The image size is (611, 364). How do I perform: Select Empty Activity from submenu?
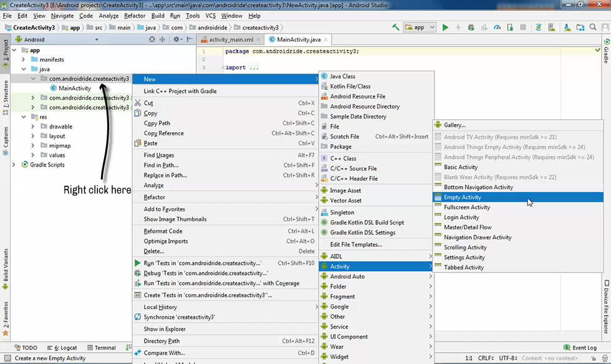[x=518, y=197]
